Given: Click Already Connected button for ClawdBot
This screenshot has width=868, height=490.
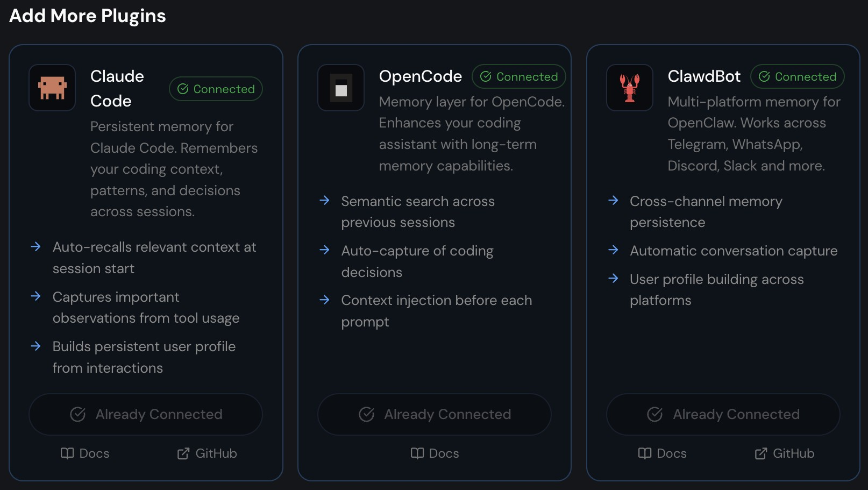Looking at the screenshot, I should click(x=723, y=414).
